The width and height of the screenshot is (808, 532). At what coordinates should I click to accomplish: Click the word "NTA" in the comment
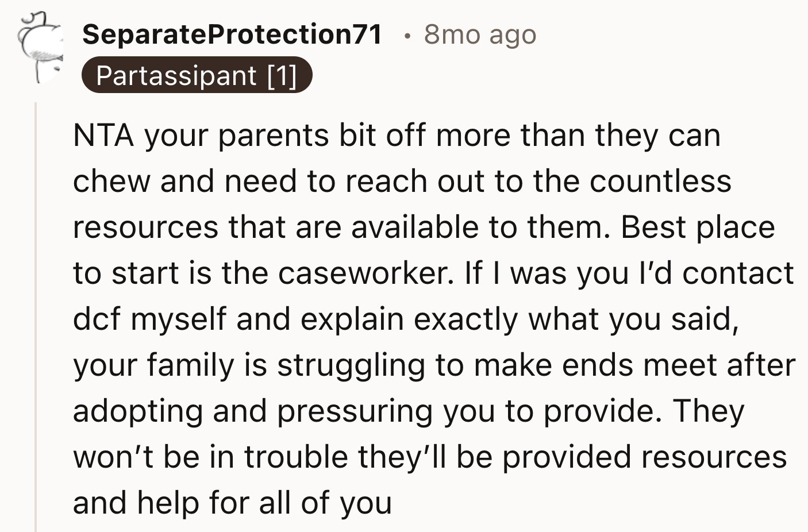103,136
